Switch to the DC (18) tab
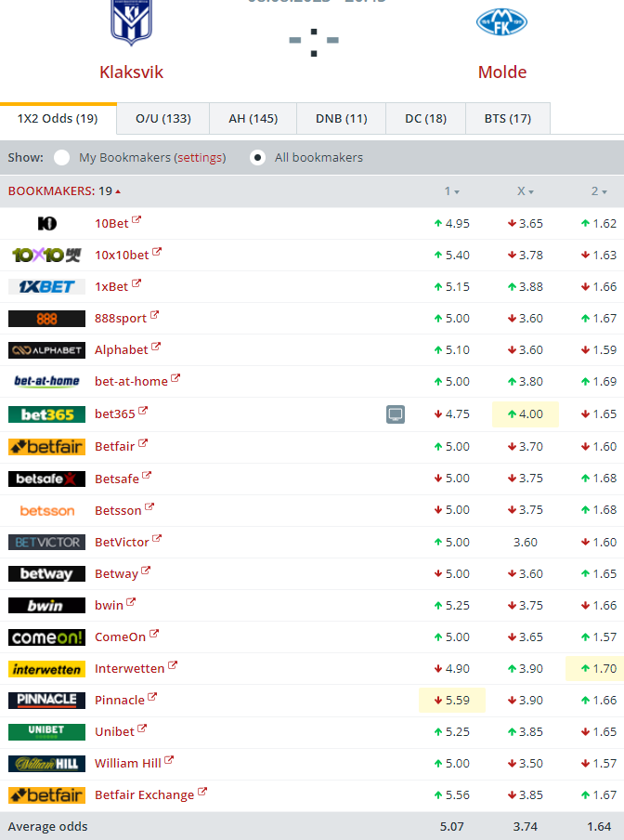This screenshot has width=624, height=840. coord(426,118)
